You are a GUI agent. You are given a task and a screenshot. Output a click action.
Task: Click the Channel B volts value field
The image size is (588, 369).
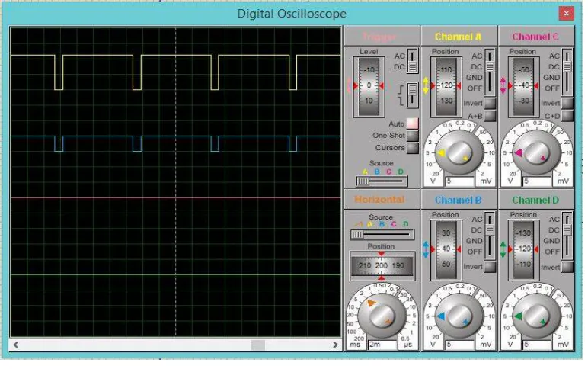pos(460,345)
